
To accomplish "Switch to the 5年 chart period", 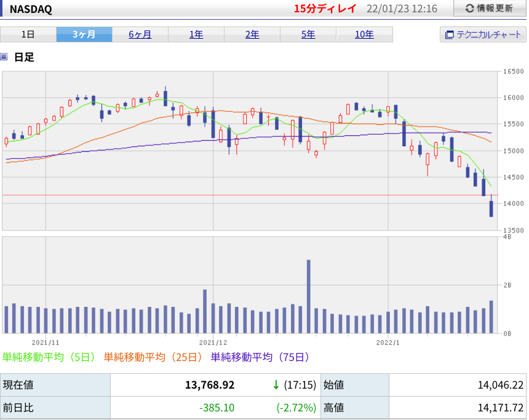I will pos(308,34).
